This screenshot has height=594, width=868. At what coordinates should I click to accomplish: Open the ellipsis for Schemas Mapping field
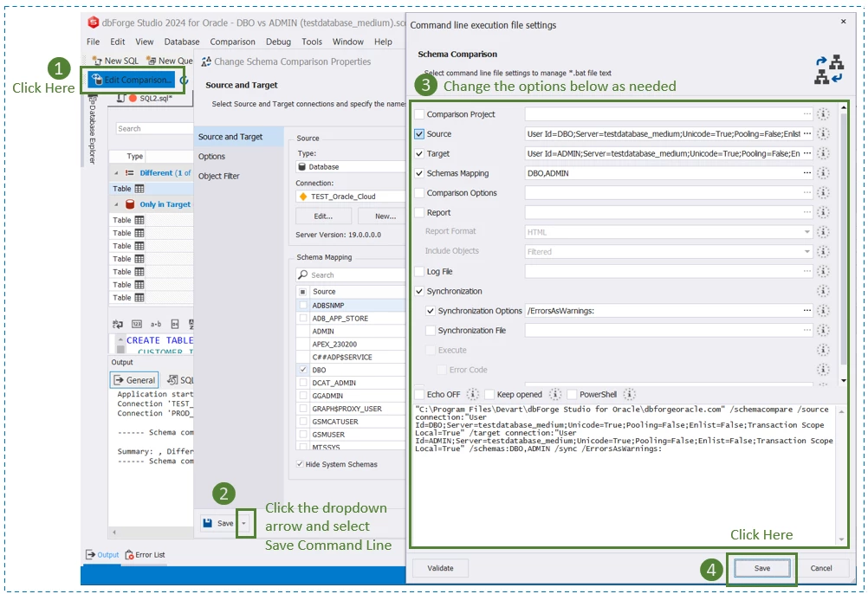807,173
